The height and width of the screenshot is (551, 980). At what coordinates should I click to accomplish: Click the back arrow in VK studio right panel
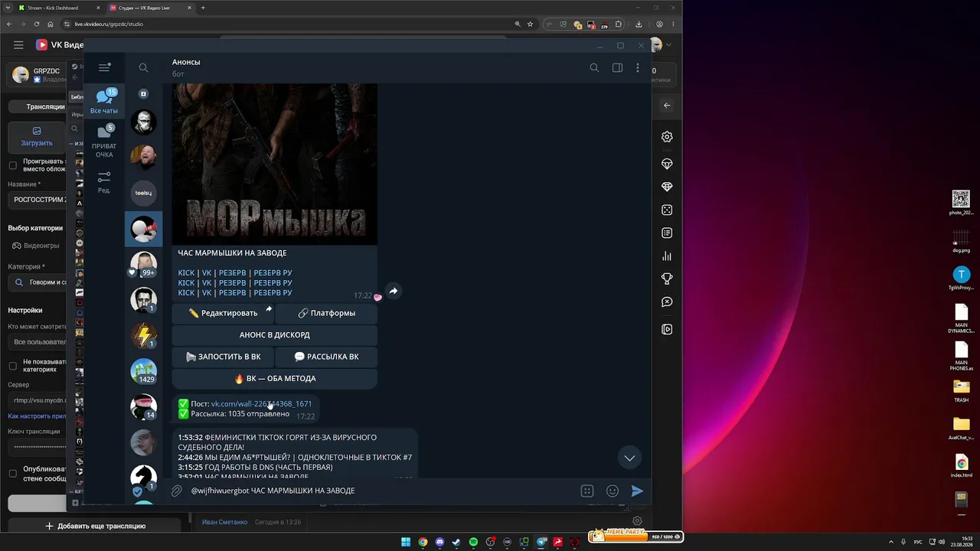pyautogui.click(x=667, y=106)
